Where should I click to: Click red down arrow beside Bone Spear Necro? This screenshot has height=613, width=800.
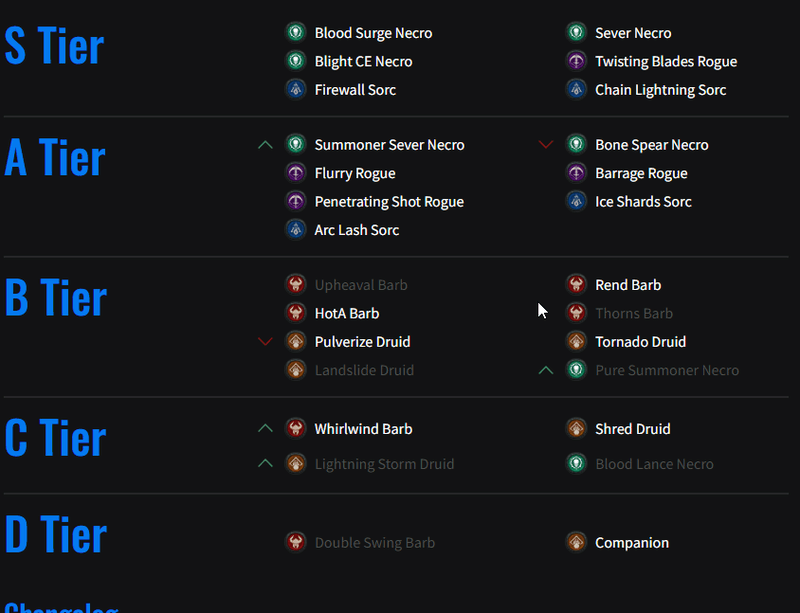[546, 145]
